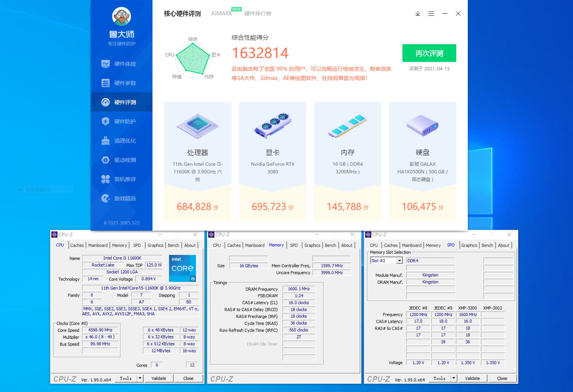Open the Tools dropdown in the right CPU-Z window
Image resolution: width=573 pixels, height=392 pixels.
454,378
